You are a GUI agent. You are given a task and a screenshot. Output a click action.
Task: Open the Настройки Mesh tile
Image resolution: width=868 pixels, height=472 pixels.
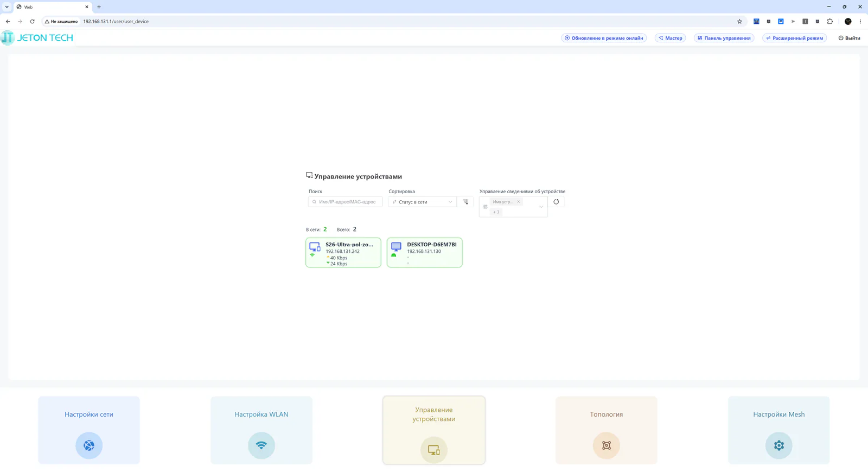[779, 430]
